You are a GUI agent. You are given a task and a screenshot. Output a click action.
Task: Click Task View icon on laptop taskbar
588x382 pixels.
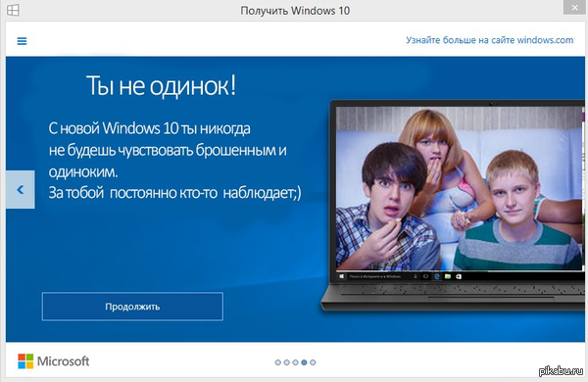(x=426, y=276)
